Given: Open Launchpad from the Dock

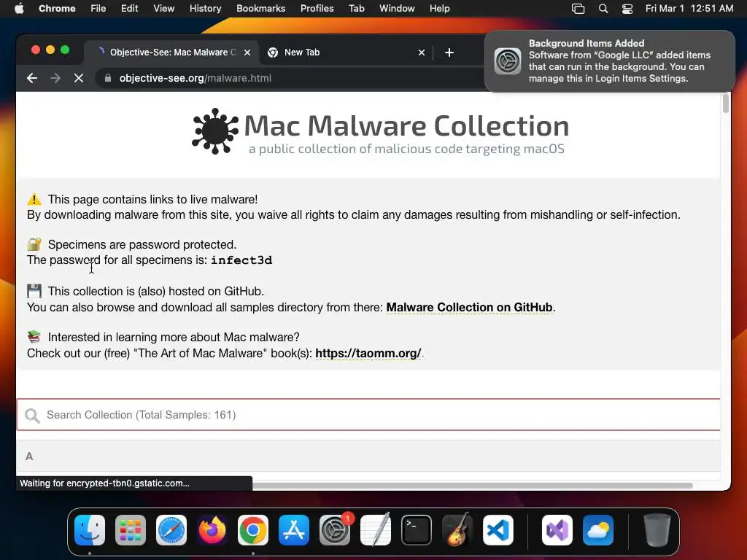Looking at the screenshot, I should click(131, 530).
